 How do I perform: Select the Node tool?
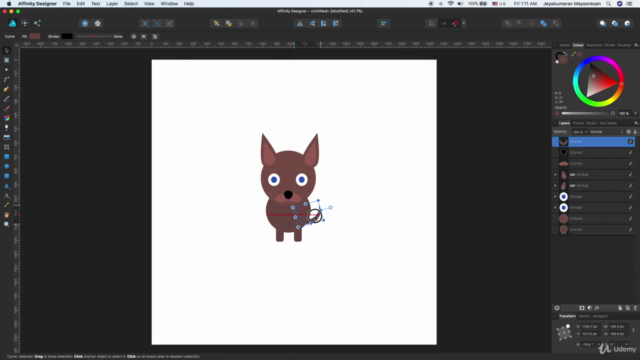tap(7, 70)
